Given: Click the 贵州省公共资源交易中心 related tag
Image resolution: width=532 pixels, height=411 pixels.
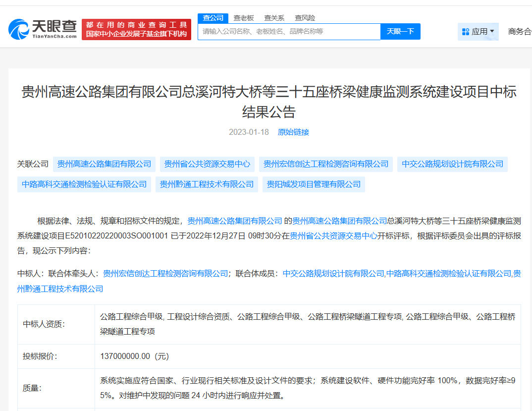Looking at the screenshot, I should (x=207, y=164).
